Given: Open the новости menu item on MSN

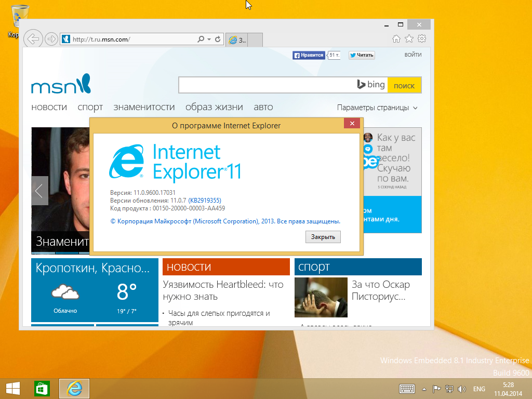Looking at the screenshot, I should click(49, 107).
